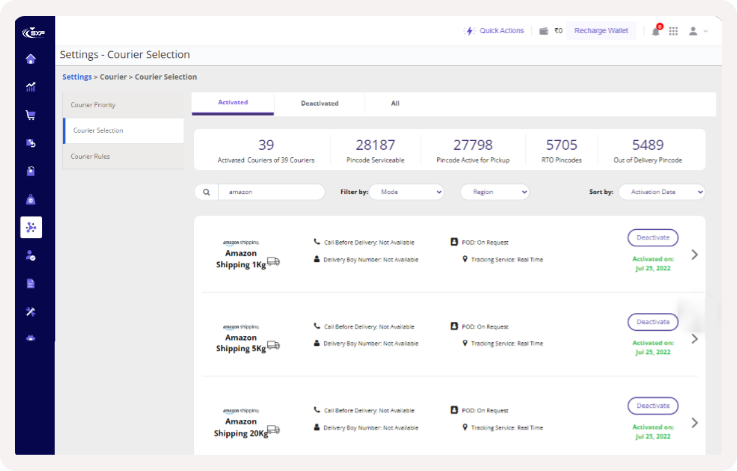Click the truck icon beside Amazon Shipping 5Kg
The height and width of the screenshot is (471, 737).
pyautogui.click(x=273, y=345)
